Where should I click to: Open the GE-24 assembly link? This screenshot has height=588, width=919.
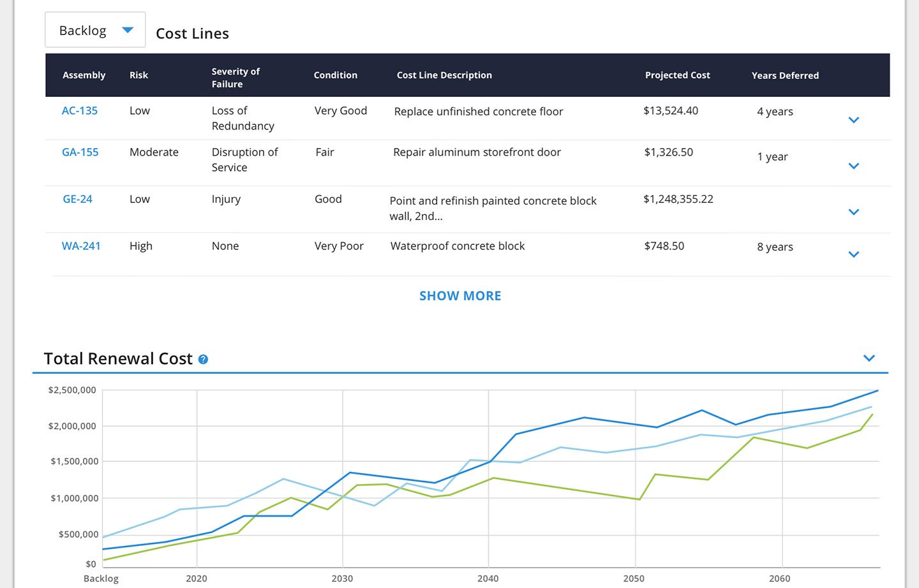77,199
